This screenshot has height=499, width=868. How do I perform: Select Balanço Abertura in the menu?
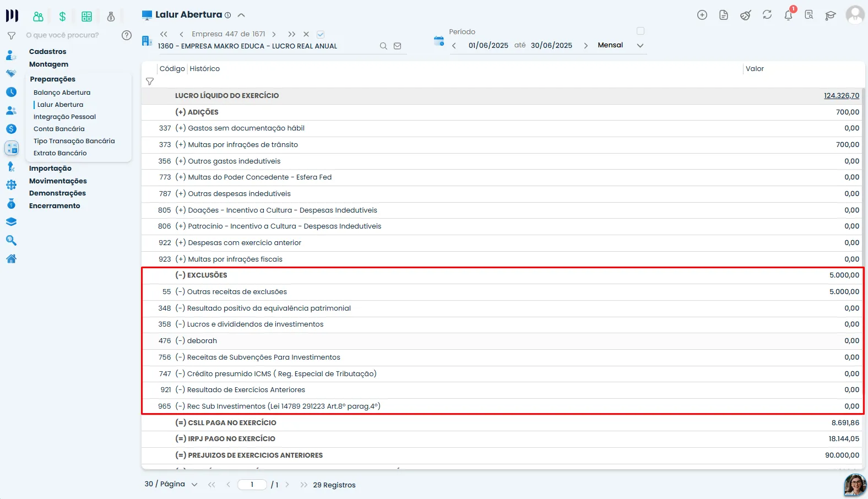[x=62, y=93]
